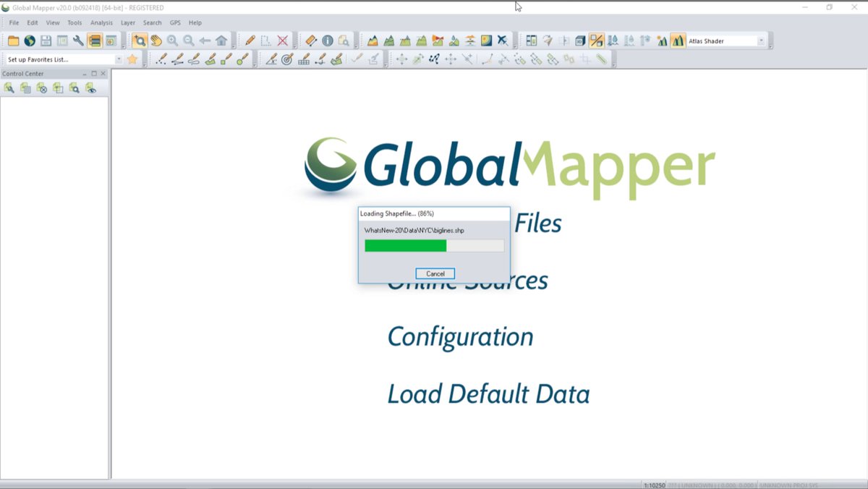This screenshot has width=868, height=489.
Task: Click the range ring target icon
Action: click(x=287, y=59)
